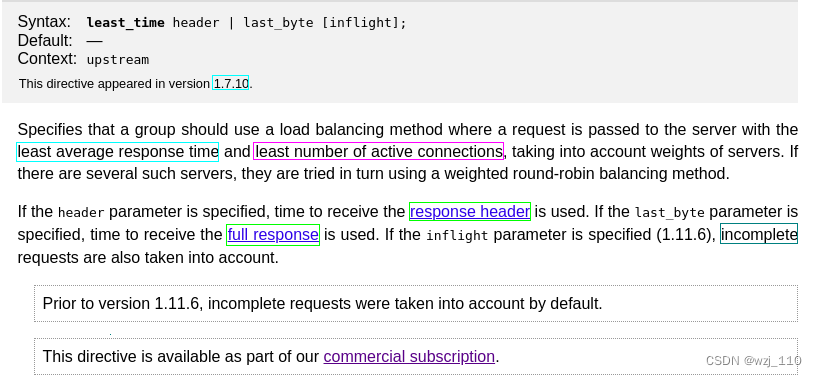Click the "This directive appeared in version" text
Viewport: 817px width, 377px height.
pyautogui.click(x=114, y=83)
